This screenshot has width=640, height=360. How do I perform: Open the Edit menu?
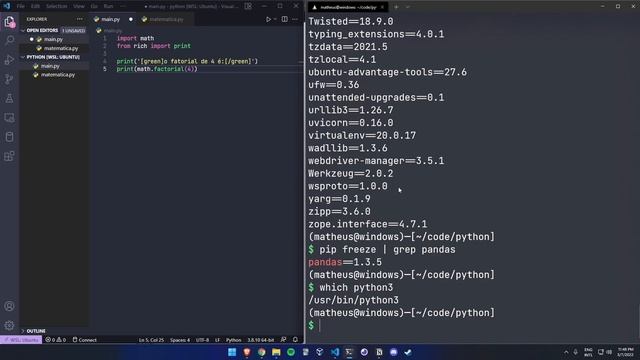35,6
